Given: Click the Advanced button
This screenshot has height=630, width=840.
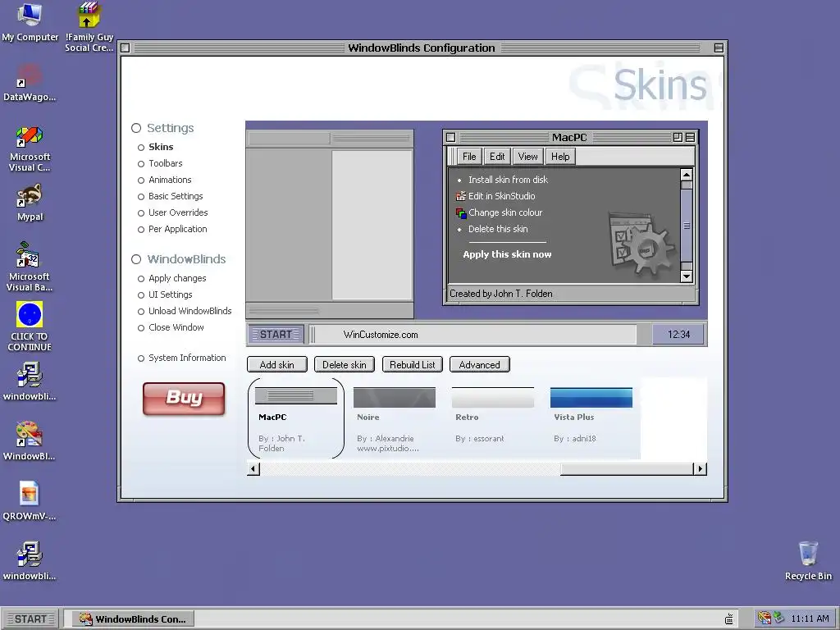Looking at the screenshot, I should 479,365.
